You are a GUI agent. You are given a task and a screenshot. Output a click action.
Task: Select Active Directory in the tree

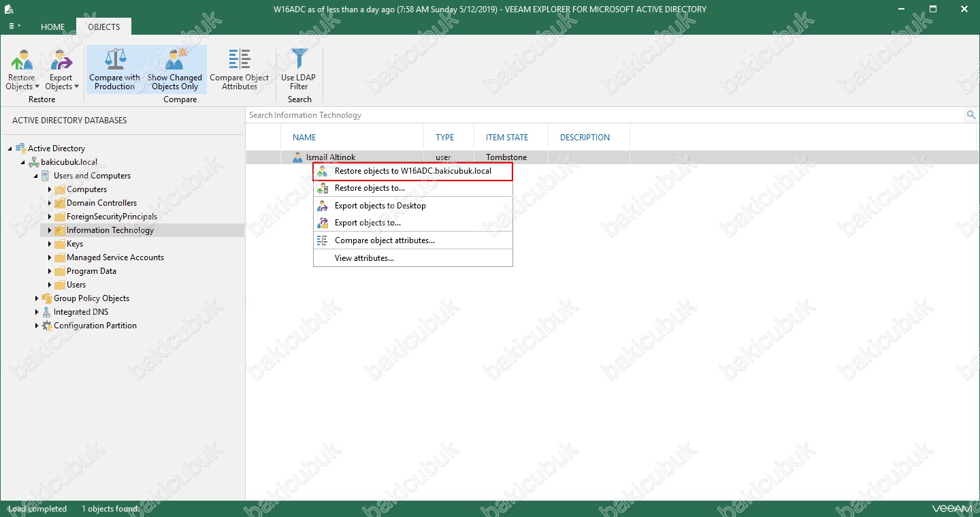tap(56, 148)
